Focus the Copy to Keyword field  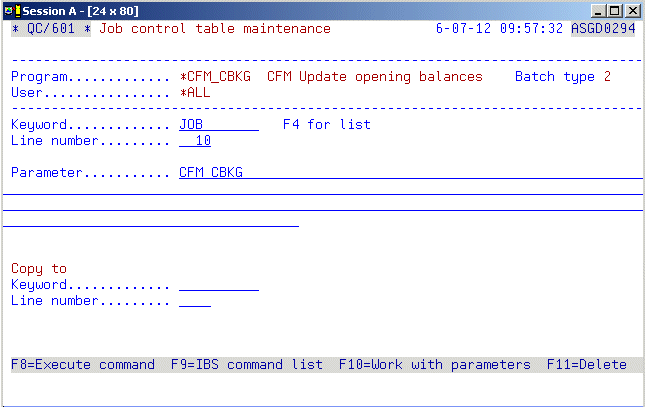(x=218, y=285)
